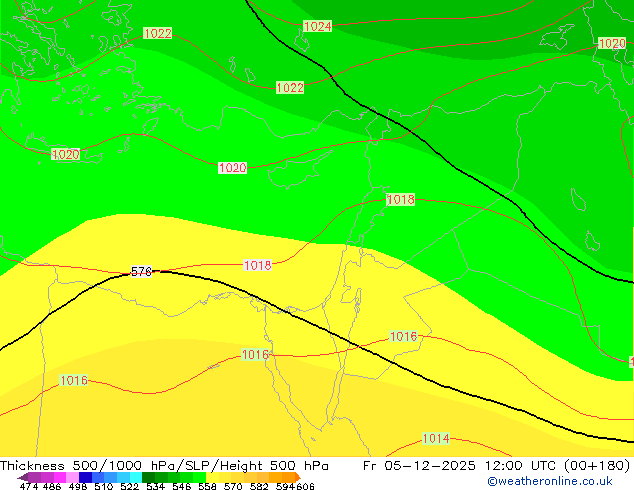634x490 pixels.
Task: Select the light pink legend swatch
Action: [x=72, y=477]
